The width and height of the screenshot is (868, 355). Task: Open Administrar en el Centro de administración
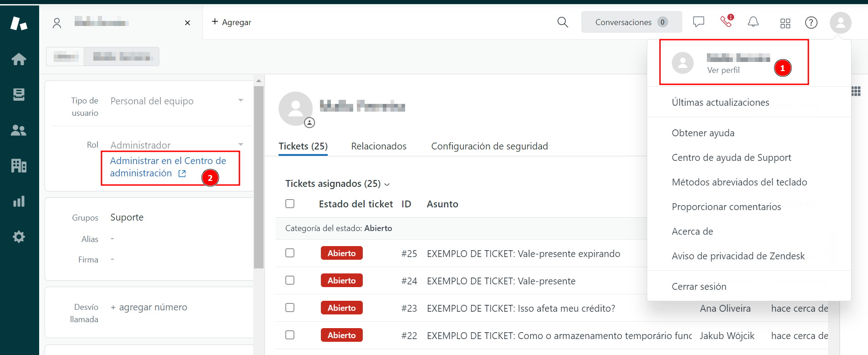click(x=168, y=167)
